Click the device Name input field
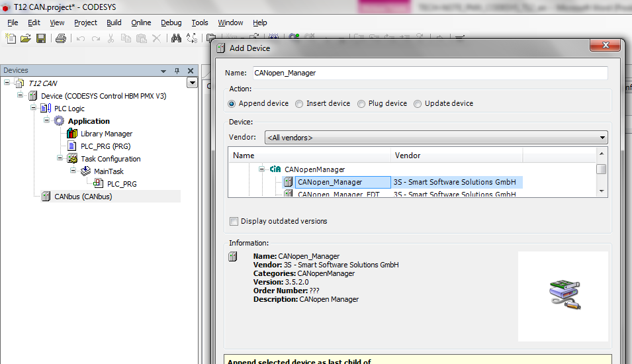 click(430, 73)
